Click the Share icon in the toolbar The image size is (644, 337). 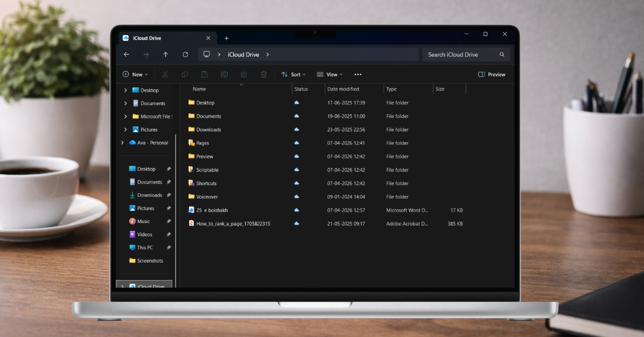pos(243,74)
